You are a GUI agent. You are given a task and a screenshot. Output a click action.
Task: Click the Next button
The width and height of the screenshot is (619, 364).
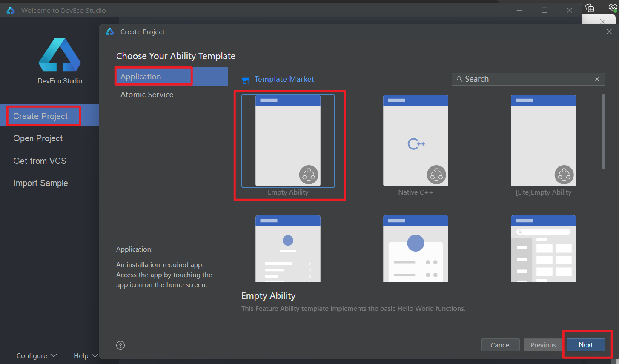point(585,345)
